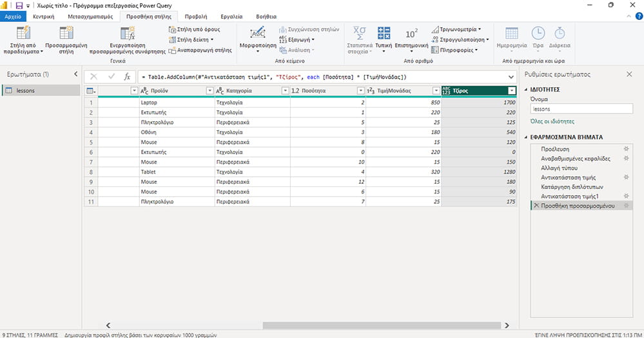Click Date (Ημερομηνία) calendar icon
644x338 pixels.
[x=512, y=33]
